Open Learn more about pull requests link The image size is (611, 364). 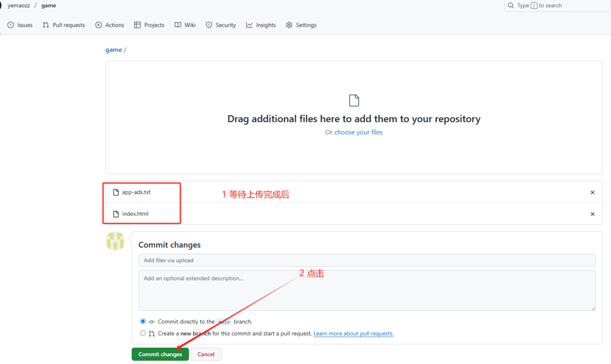(354, 333)
